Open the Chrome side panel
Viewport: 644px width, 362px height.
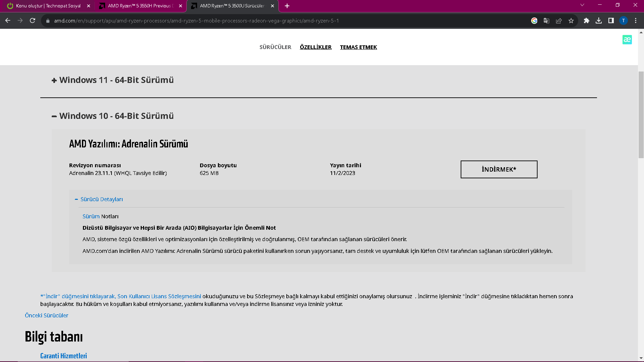pyautogui.click(x=611, y=21)
